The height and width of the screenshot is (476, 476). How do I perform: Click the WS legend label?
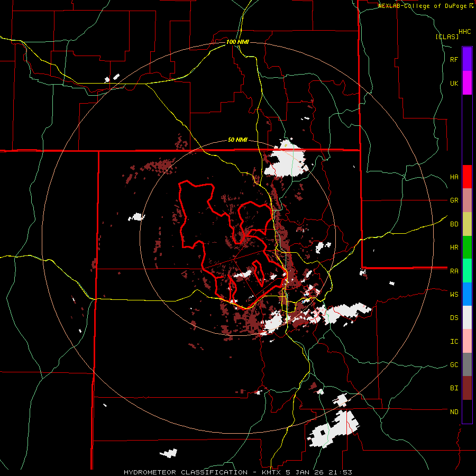click(454, 294)
